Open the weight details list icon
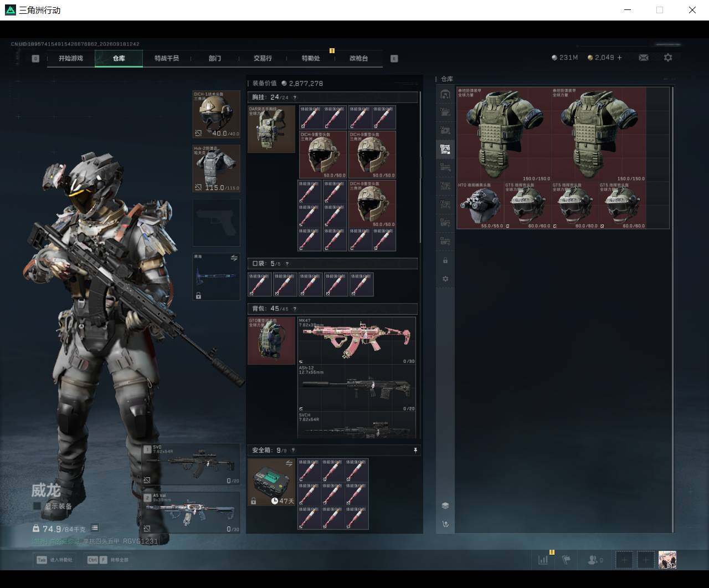Image resolution: width=709 pixels, height=588 pixels. point(95,528)
